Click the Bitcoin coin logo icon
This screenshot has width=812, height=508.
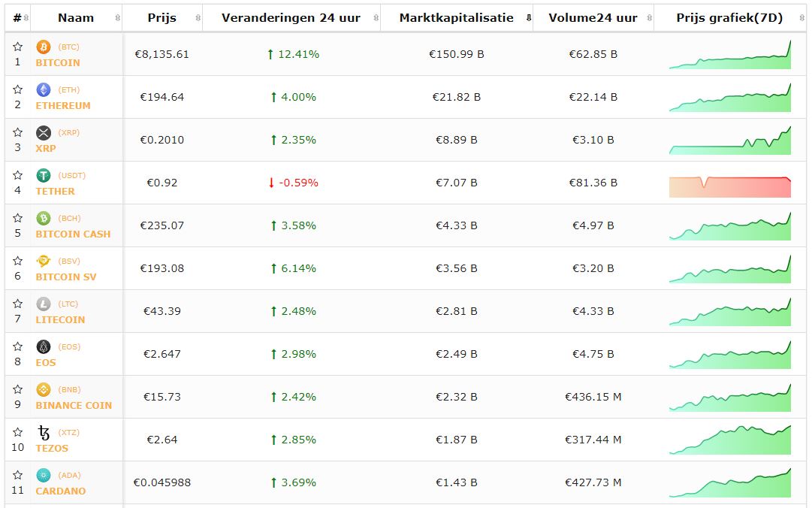[44, 47]
